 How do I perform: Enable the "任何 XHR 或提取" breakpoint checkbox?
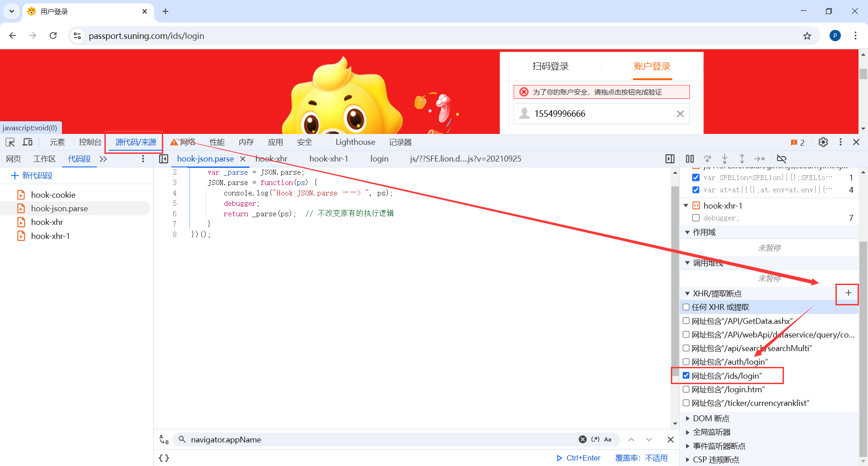(686, 307)
